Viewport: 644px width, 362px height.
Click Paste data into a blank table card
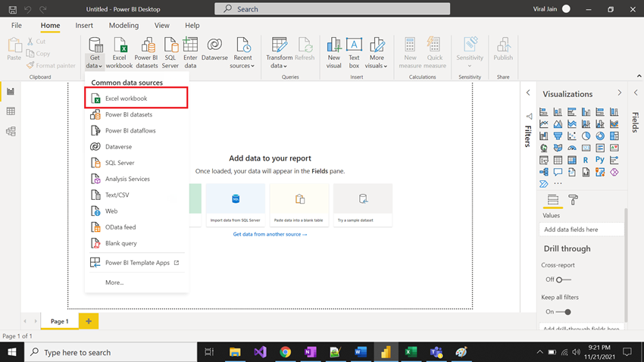(x=299, y=204)
